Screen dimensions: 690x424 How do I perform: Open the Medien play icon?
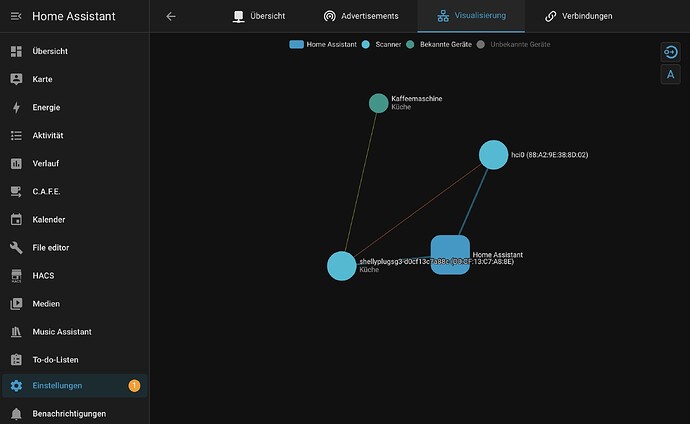[16, 304]
